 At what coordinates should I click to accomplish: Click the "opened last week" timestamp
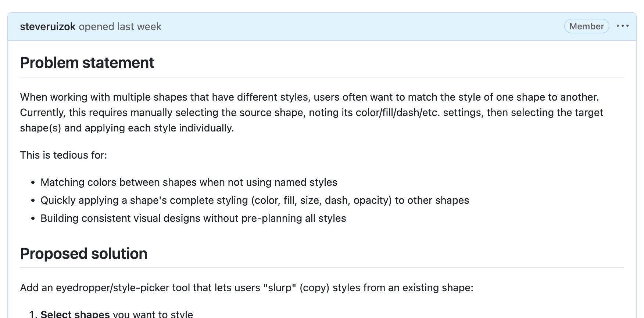pos(120,27)
